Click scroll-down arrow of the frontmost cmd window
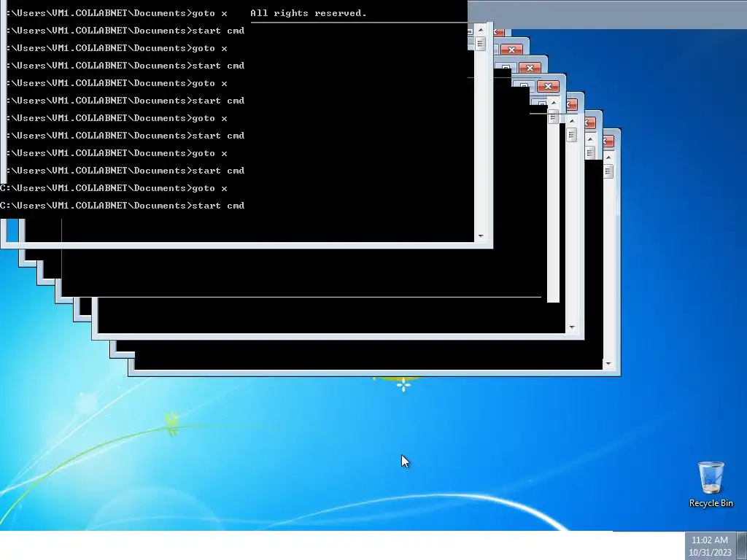Viewport: 747px width, 560px height. point(480,236)
